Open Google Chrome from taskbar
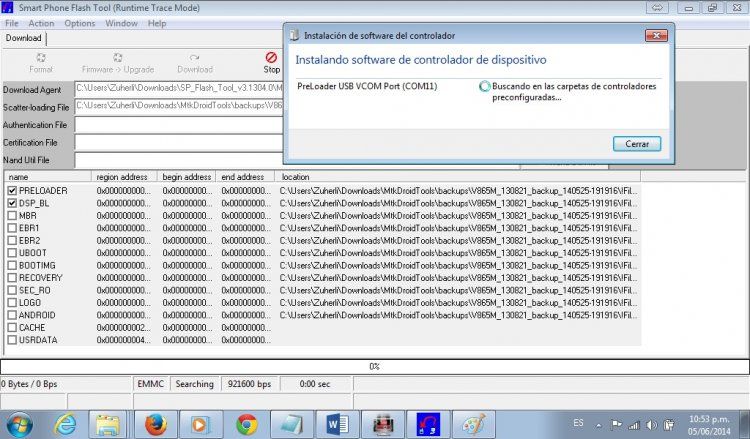750x439 pixels. [246, 425]
